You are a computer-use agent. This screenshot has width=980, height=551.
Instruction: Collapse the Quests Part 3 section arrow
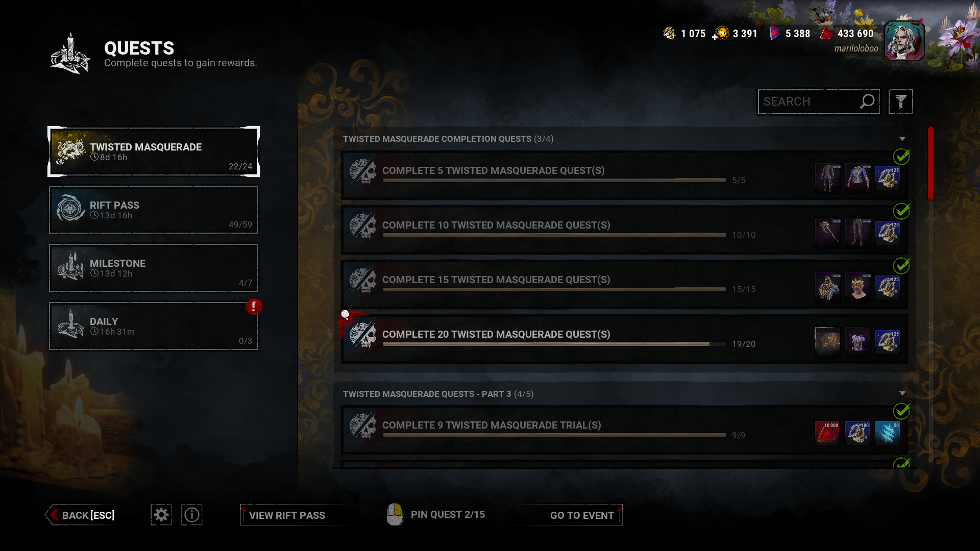click(x=902, y=393)
